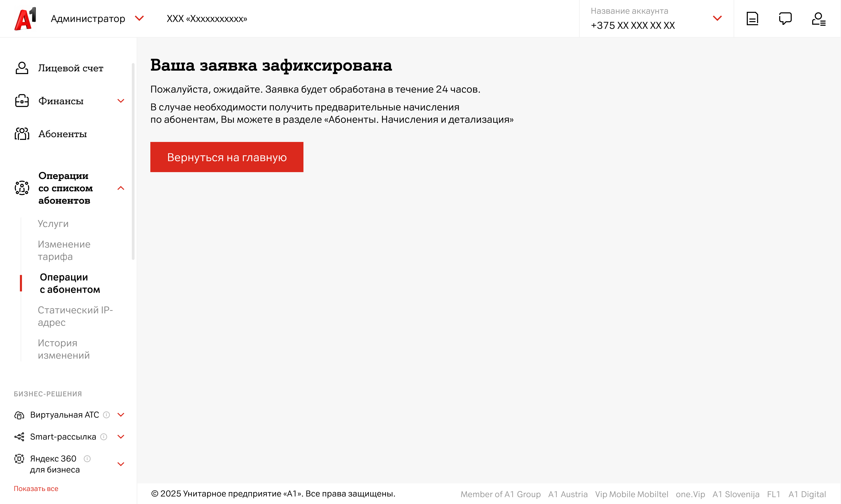This screenshot has height=504, width=841.
Task: Click the A1 logo
Action: tap(25, 19)
